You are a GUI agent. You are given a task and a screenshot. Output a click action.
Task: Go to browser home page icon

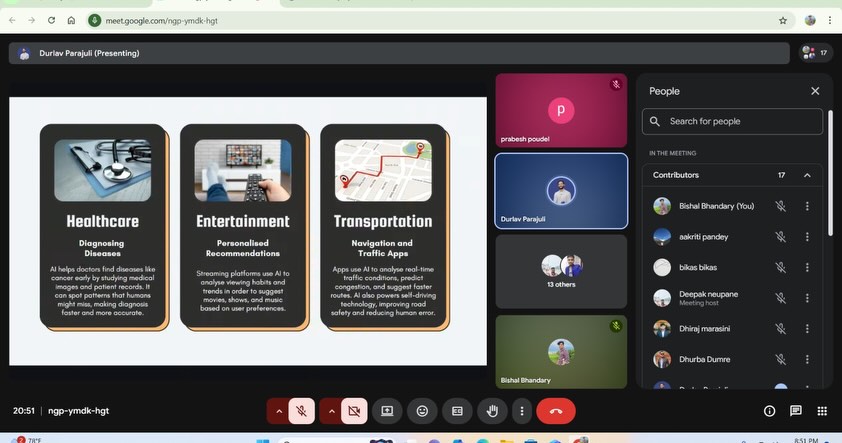point(71,20)
